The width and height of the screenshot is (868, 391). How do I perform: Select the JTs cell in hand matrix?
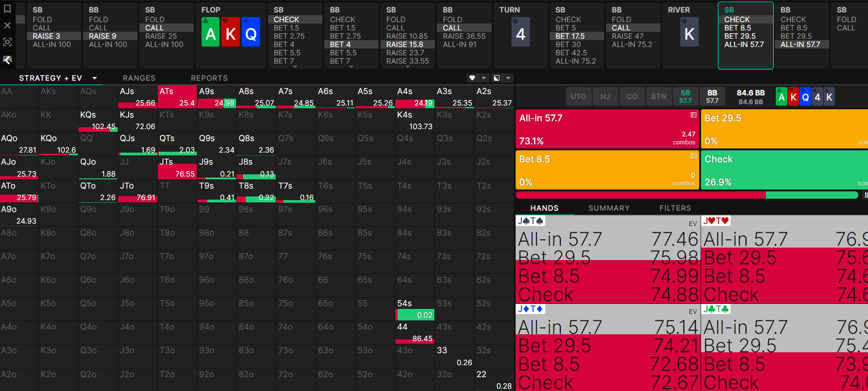(177, 168)
